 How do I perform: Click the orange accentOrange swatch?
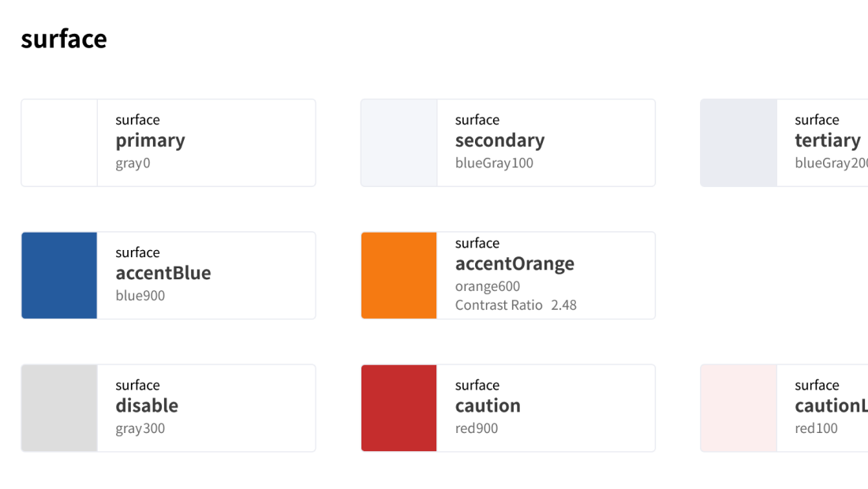(399, 275)
